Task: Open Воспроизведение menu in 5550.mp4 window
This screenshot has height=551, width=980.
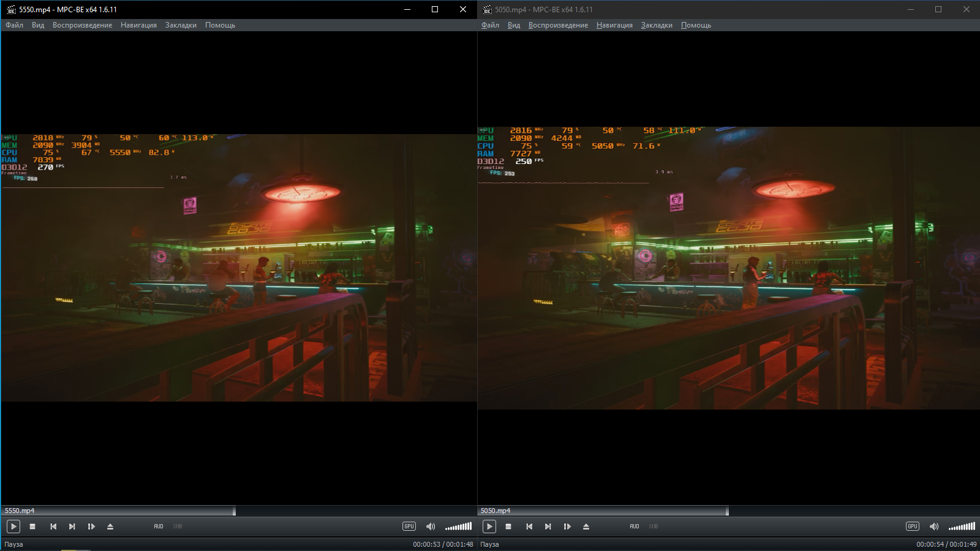Action: coord(82,25)
